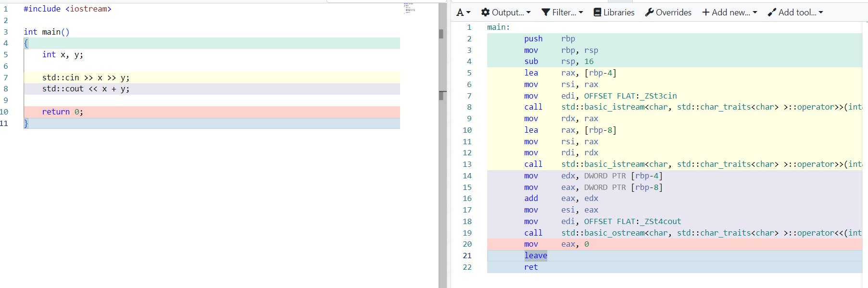Viewport: 868px width, 288px height.
Task: Click line number 9 in source gutter
Action: click(6, 100)
